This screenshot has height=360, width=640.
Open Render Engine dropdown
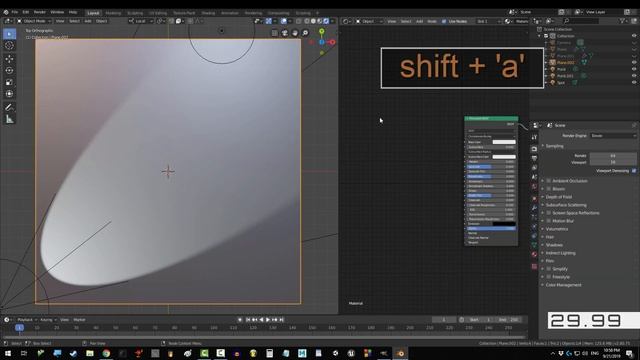613,136
